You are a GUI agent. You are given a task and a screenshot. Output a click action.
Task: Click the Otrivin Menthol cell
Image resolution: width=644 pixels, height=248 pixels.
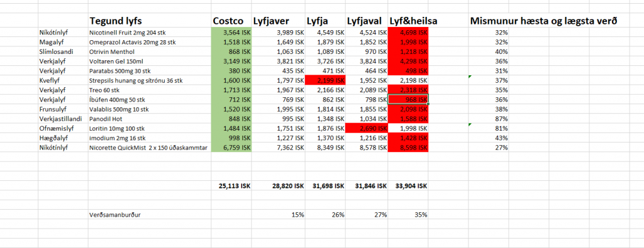pyautogui.click(x=150, y=51)
